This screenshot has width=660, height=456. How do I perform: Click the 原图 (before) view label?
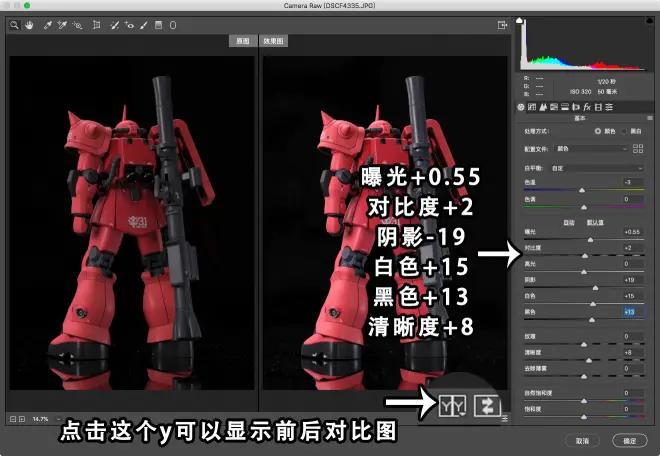(242, 41)
